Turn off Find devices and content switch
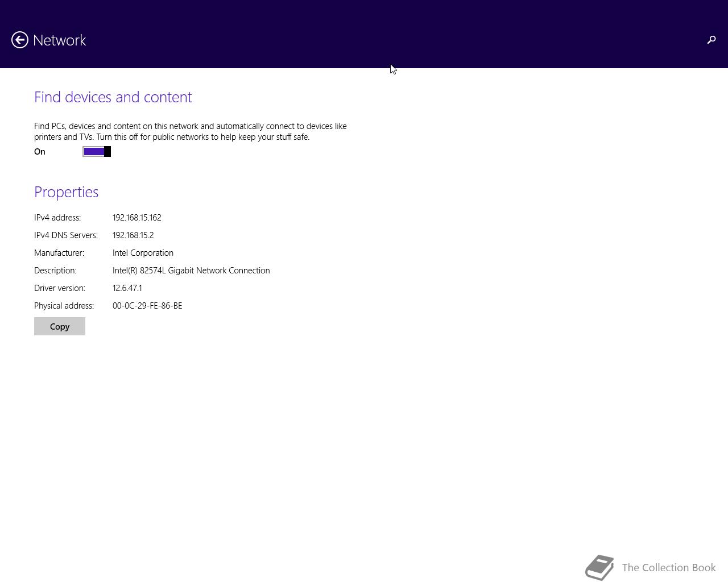The image size is (728, 582). tap(97, 151)
